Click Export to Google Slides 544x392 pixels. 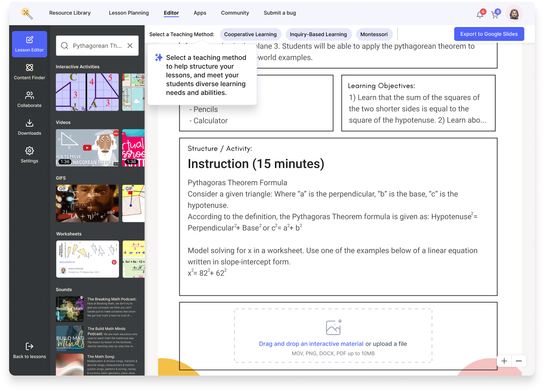tap(489, 34)
